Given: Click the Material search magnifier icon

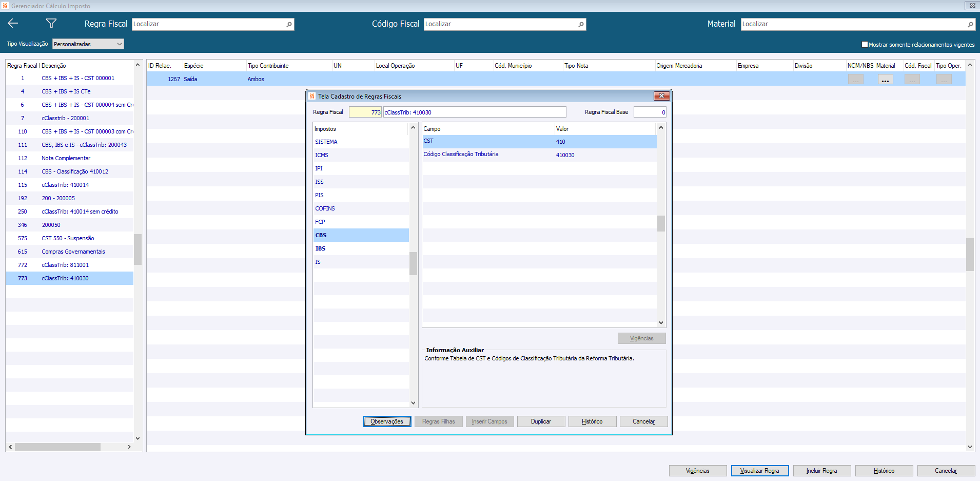Looking at the screenshot, I should (970, 24).
